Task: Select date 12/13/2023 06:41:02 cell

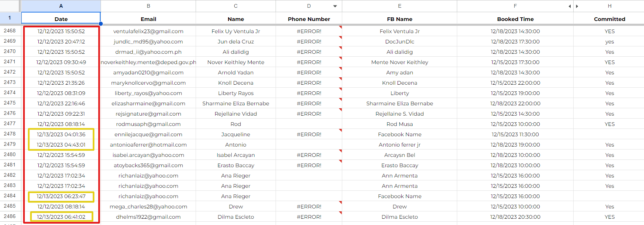Action: coord(61,217)
